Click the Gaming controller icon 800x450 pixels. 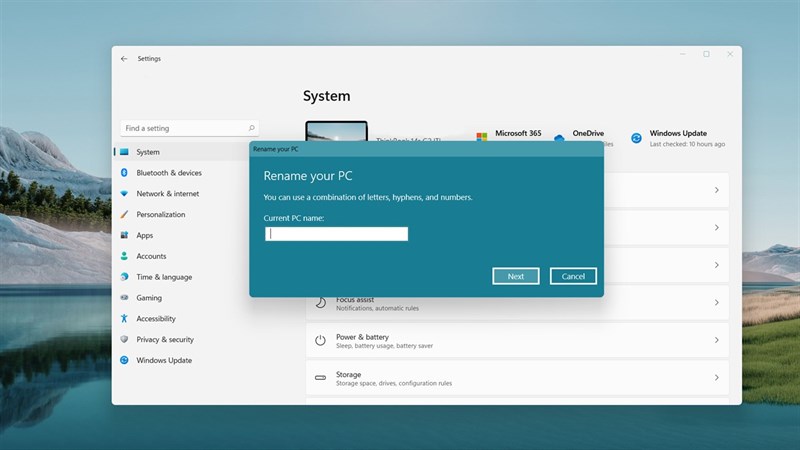coord(124,297)
